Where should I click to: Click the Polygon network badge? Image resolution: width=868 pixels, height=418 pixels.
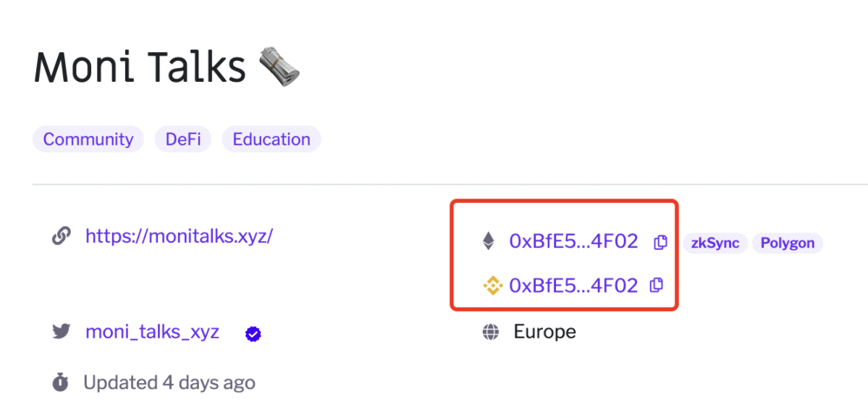787,243
